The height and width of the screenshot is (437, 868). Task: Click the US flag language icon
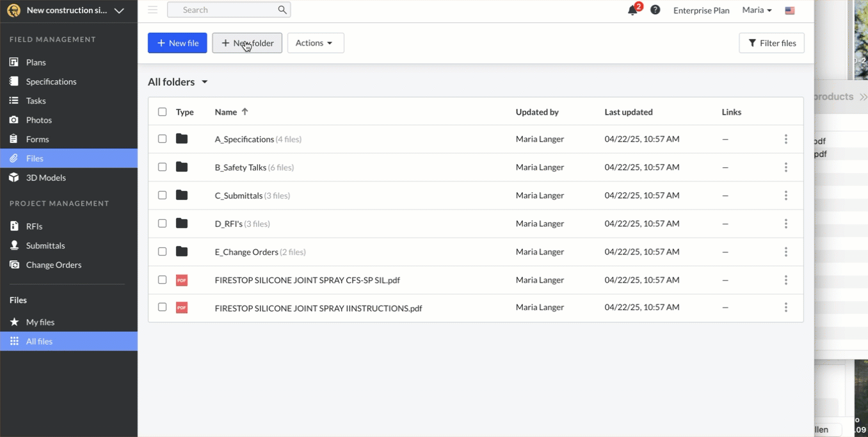click(x=790, y=10)
